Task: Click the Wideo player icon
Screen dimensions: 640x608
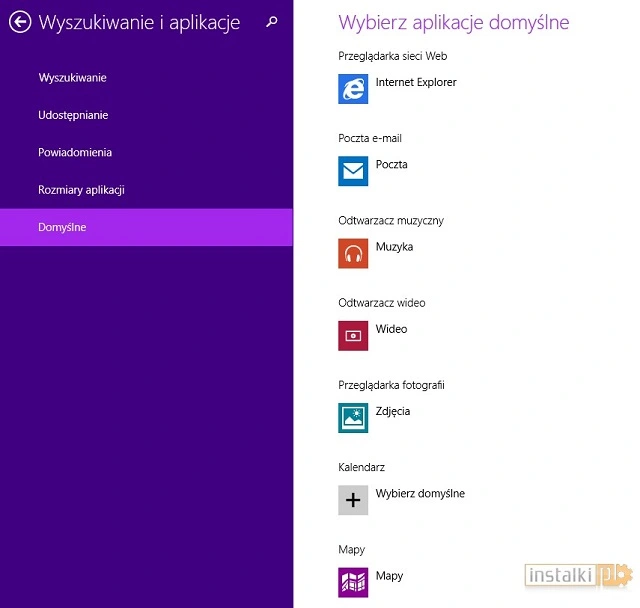Action: (x=353, y=336)
